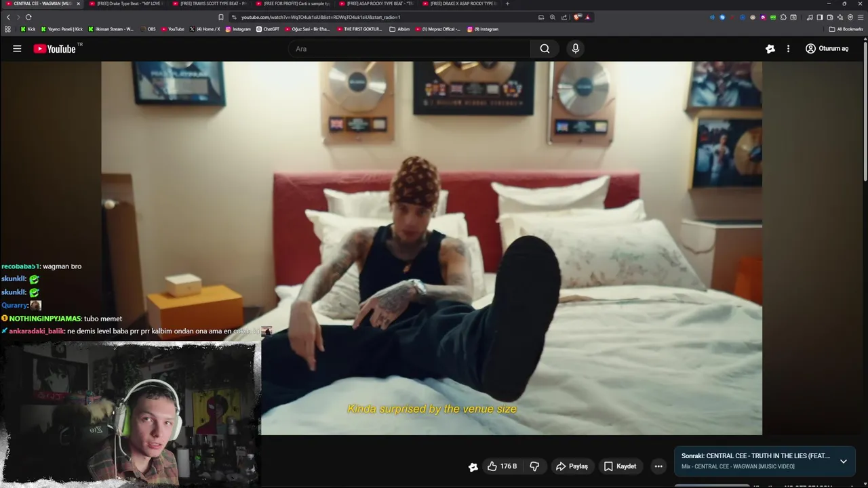868x488 pixels.
Task: Open the Brave wallet icon in toolbar
Action: (x=830, y=17)
